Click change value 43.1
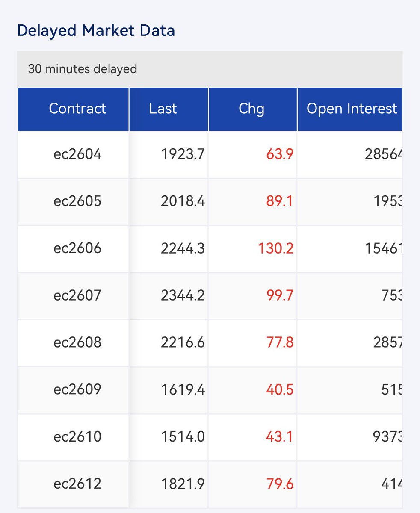This screenshot has width=420, height=513. pos(280,437)
